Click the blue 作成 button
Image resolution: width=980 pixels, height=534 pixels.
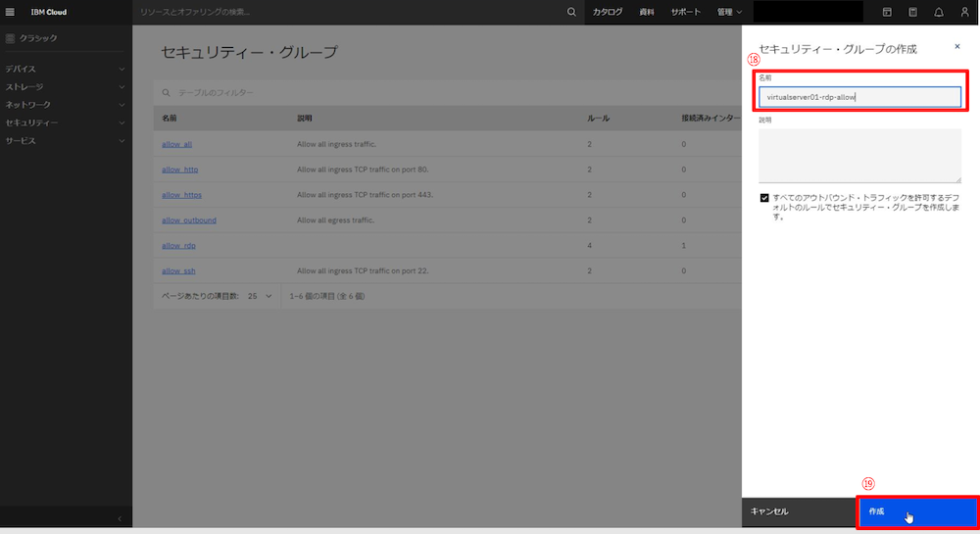(917, 511)
